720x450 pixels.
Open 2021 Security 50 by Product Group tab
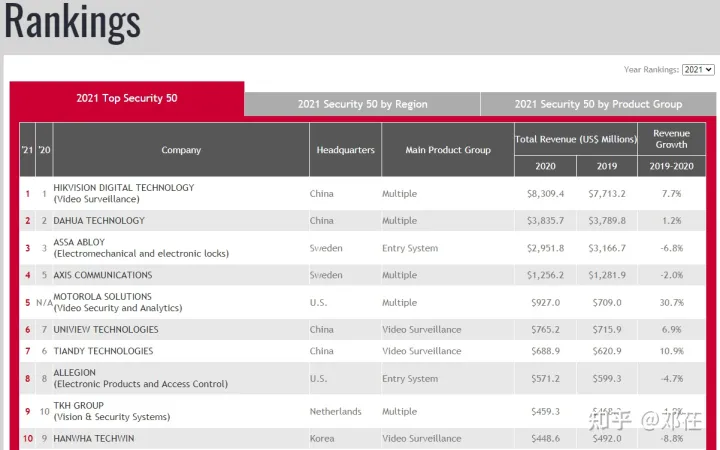click(598, 104)
